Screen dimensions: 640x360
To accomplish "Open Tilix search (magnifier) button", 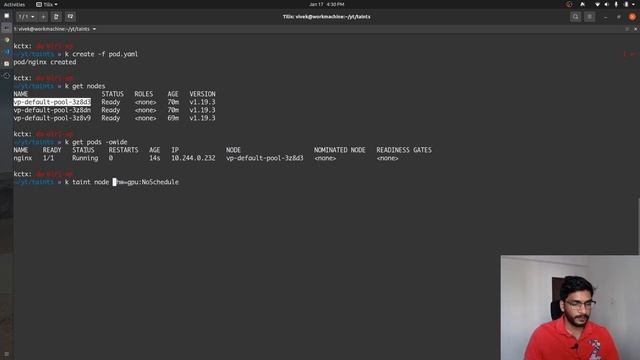I will click(576, 17).
